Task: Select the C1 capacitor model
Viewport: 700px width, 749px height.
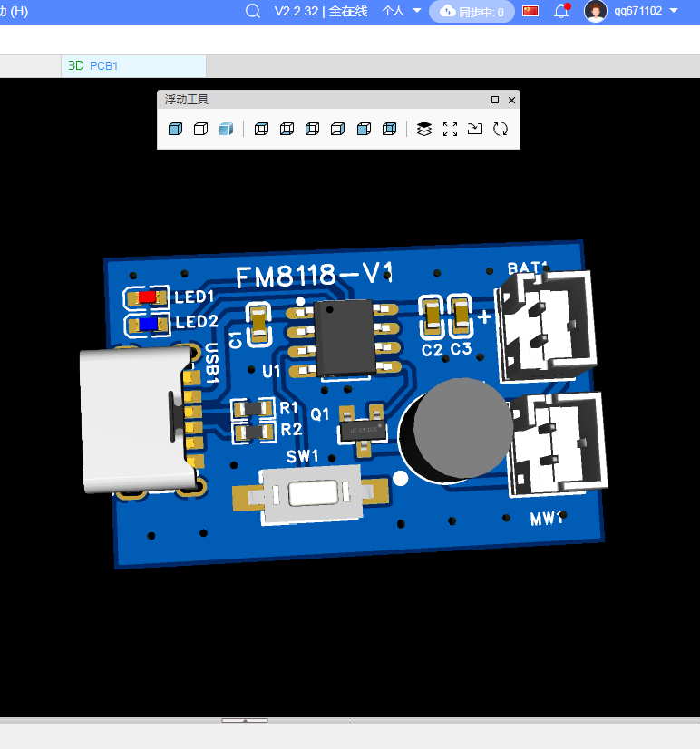Action: point(258,325)
